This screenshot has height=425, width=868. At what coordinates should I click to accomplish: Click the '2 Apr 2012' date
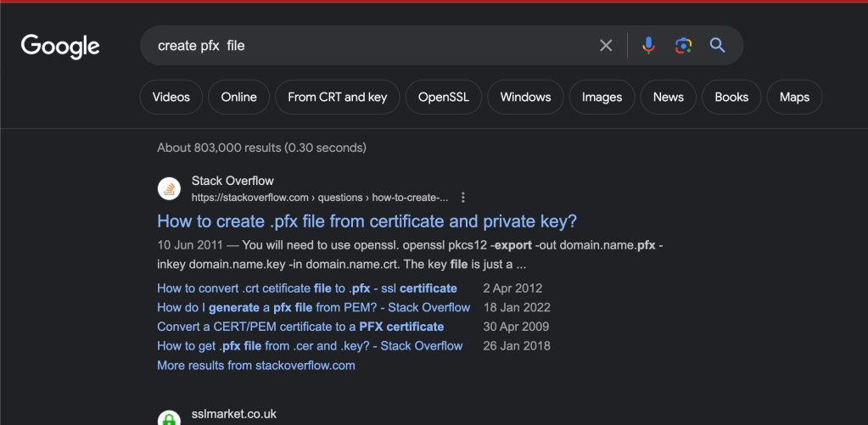tap(512, 288)
